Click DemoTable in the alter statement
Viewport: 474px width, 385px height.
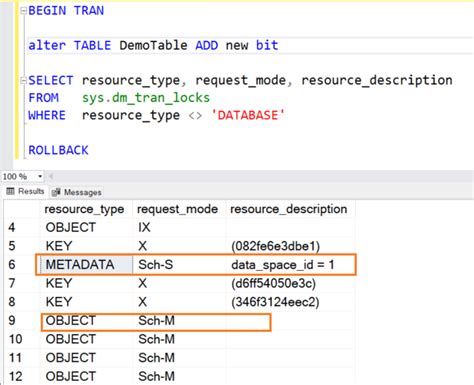coord(153,45)
